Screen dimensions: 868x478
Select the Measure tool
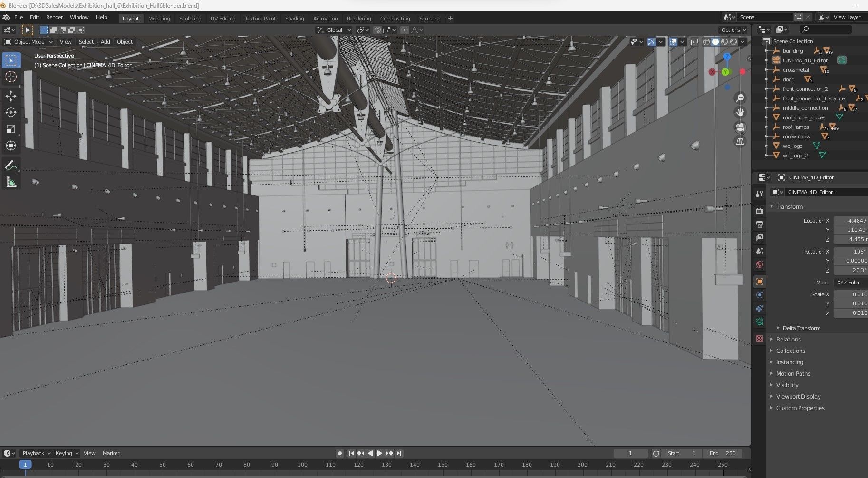[11, 182]
